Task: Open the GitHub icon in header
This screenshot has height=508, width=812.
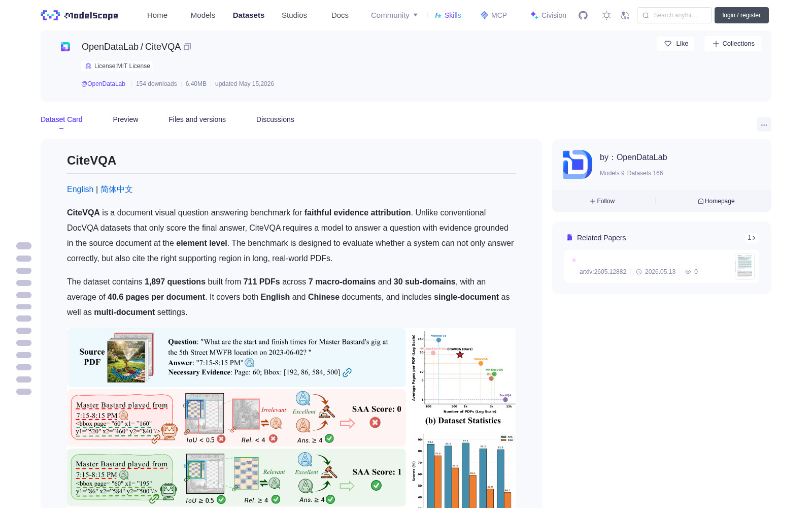Action: [x=583, y=15]
